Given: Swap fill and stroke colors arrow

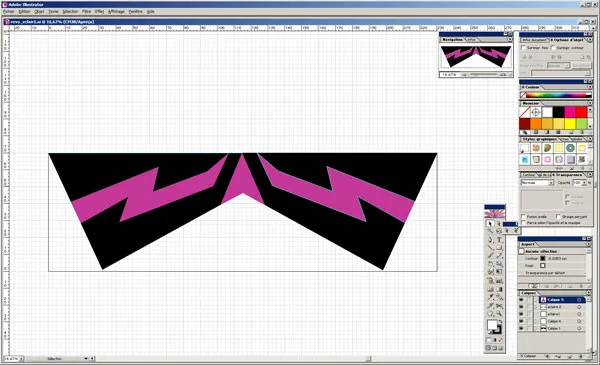Looking at the screenshot, I should point(500,321).
